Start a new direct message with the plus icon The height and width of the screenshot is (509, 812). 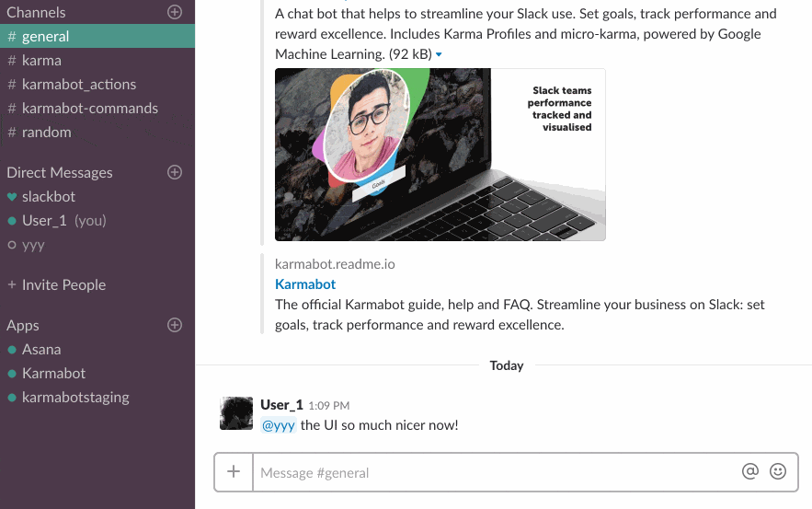click(175, 172)
